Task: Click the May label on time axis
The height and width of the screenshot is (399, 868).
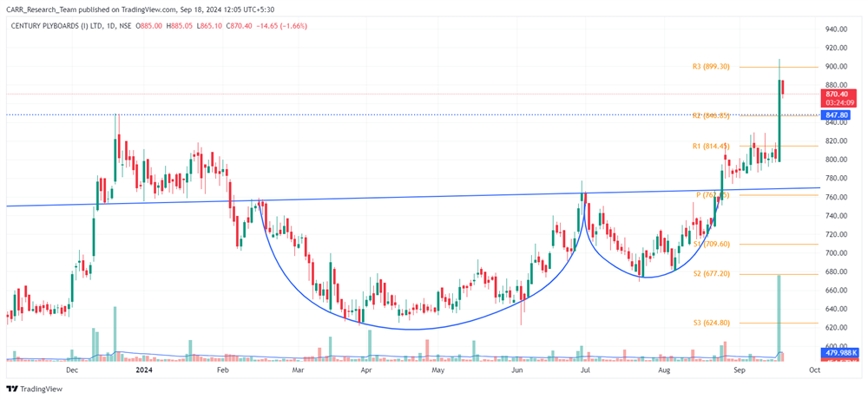Action: click(437, 370)
